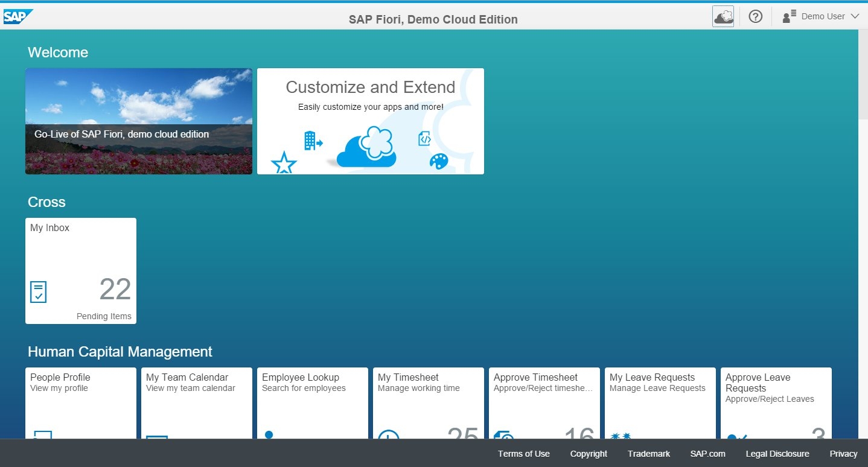Click the 22 pending items count
Image resolution: width=868 pixels, height=467 pixels.
coord(115,290)
